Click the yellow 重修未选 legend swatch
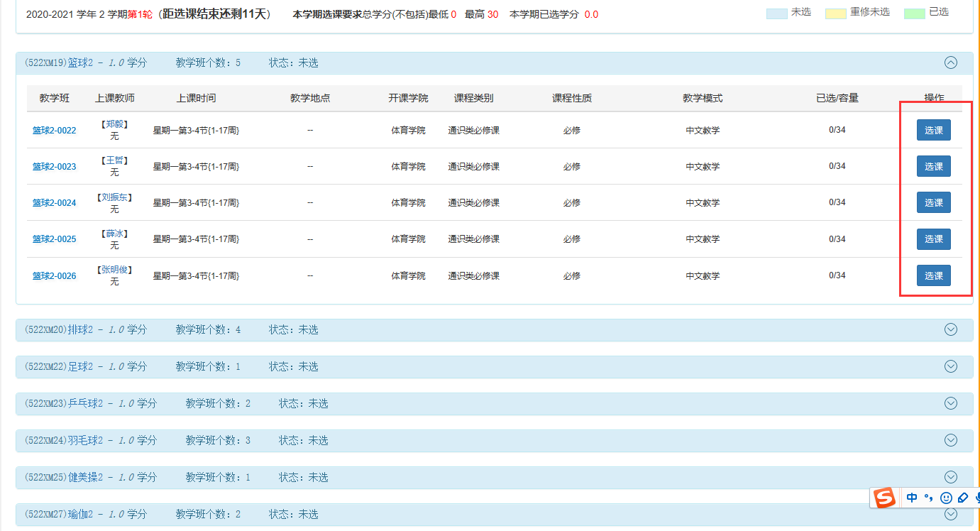The width and height of the screenshot is (980, 531). 835,13
